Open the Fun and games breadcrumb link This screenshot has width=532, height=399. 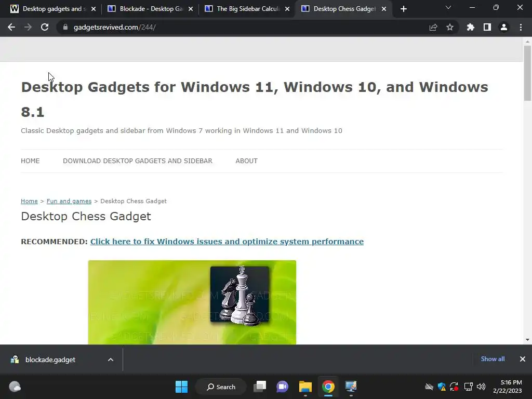pyautogui.click(x=69, y=201)
